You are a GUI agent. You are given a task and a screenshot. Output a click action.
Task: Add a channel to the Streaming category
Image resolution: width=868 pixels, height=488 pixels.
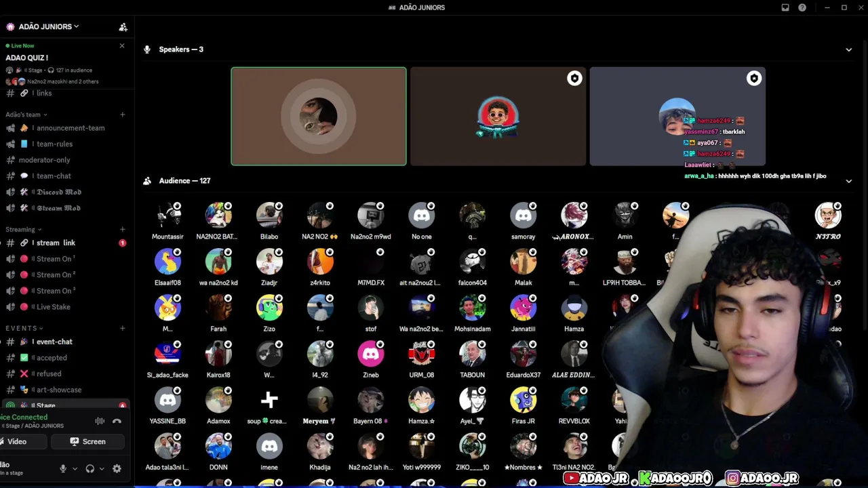click(123, 229)
